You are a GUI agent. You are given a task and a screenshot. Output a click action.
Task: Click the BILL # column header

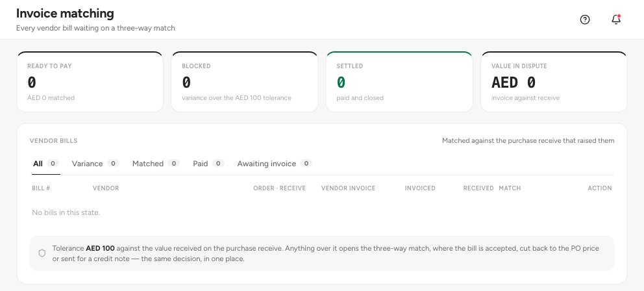coord(41,188)
